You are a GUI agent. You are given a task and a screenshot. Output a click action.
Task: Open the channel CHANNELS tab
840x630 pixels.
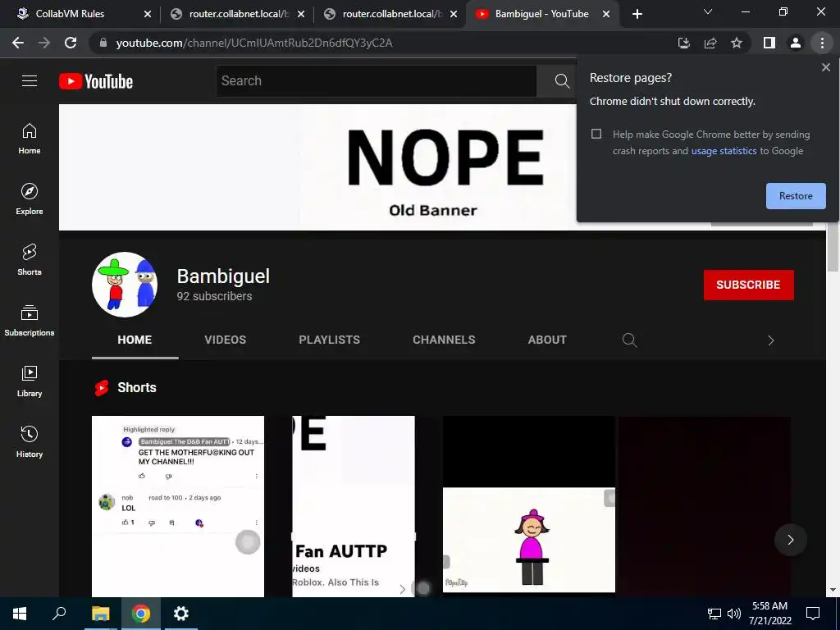444,340
